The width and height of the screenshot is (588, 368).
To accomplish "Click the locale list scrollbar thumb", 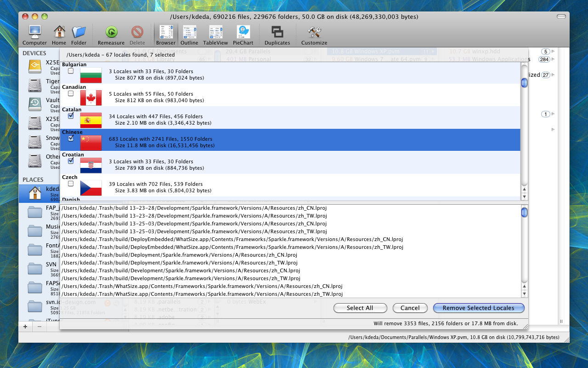I will 524,83.
